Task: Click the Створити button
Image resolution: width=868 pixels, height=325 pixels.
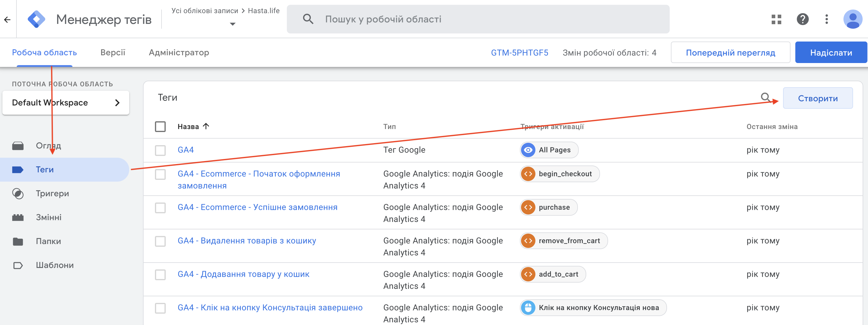Action: (x=818, y=98)
